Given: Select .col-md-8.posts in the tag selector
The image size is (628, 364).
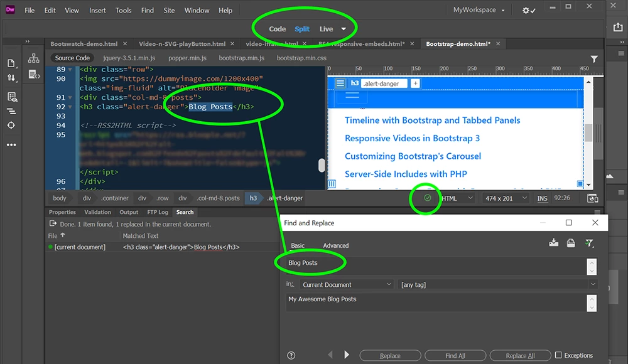Looking at the screenshot, I should 218,198.
